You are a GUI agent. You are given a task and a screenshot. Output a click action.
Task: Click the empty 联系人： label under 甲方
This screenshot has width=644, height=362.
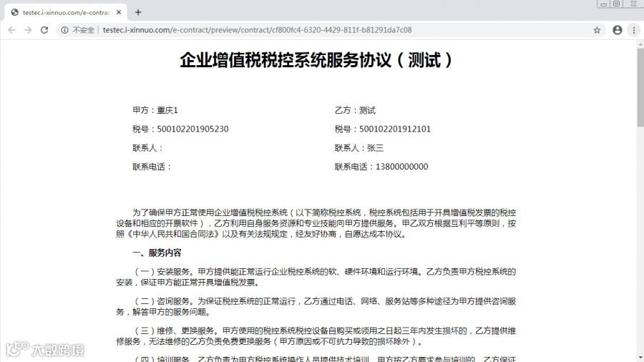click(x=147, y=148)
